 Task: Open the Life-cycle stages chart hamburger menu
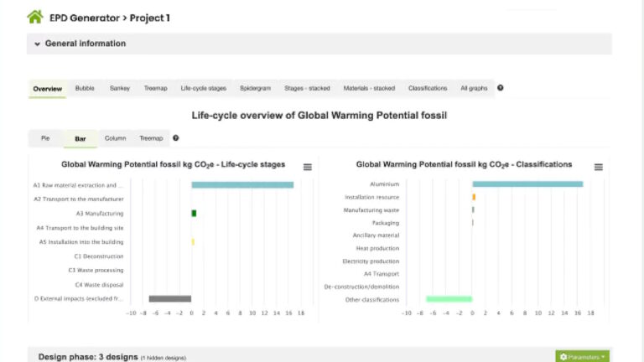[x=308, y=167]
